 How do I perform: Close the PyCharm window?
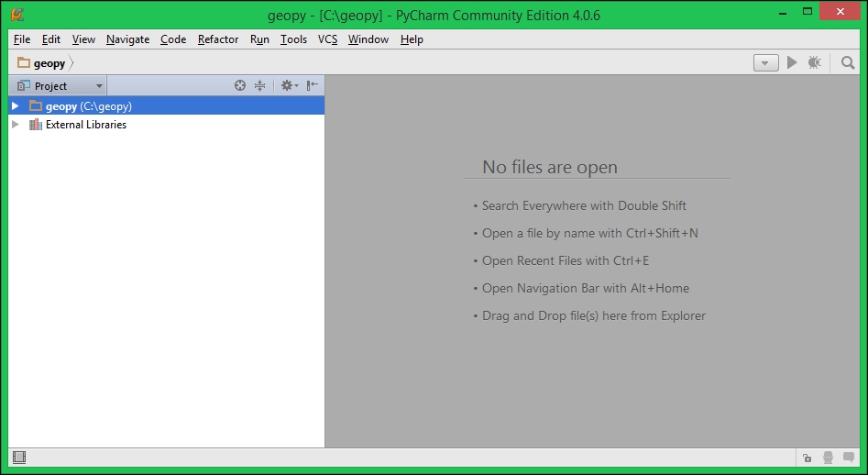840,12
